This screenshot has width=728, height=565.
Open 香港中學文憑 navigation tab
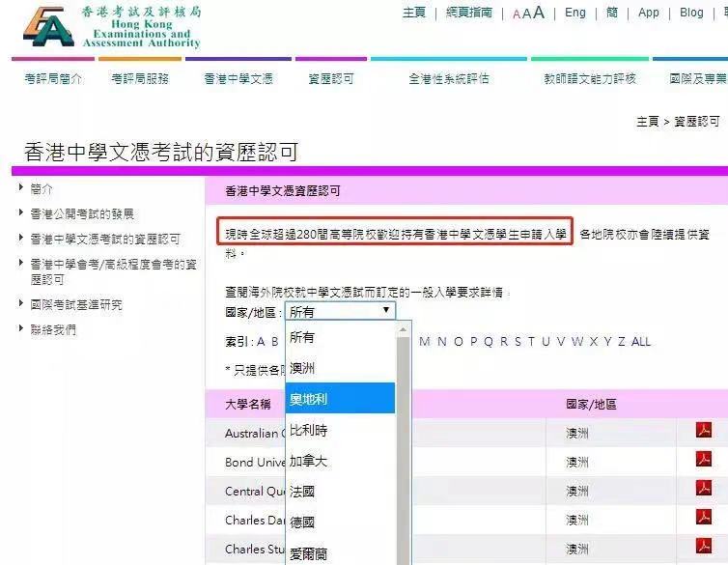pyautogui.click(x=238, y=79)
